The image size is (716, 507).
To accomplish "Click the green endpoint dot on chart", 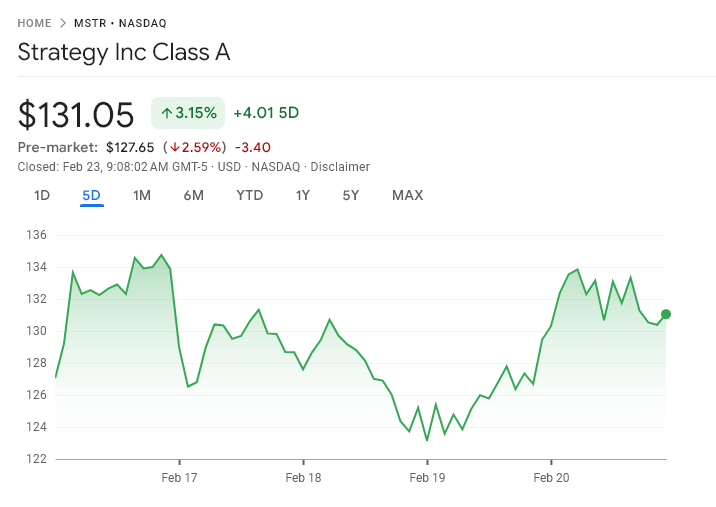I will tap(666, 314).
